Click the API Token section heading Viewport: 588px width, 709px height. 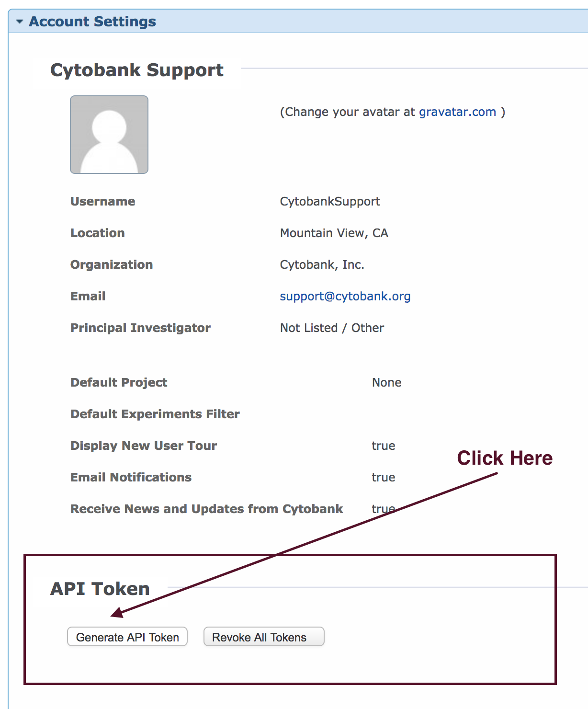100,589
